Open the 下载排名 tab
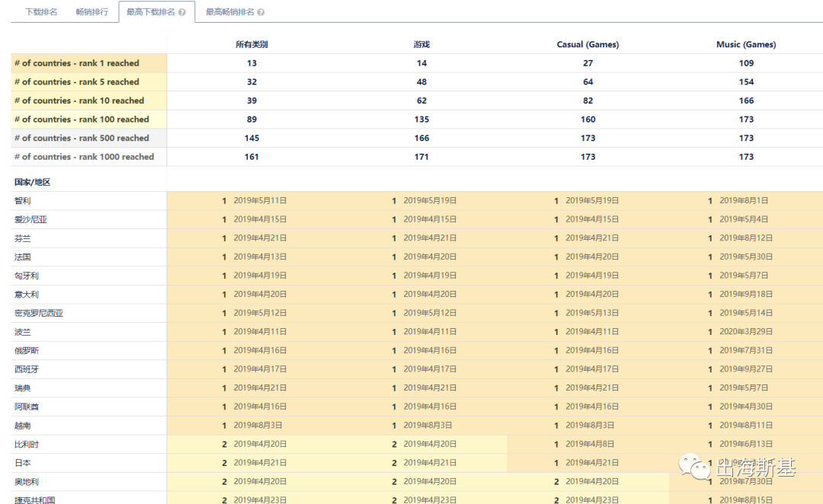823x504 pixels. tap(41, 12)
